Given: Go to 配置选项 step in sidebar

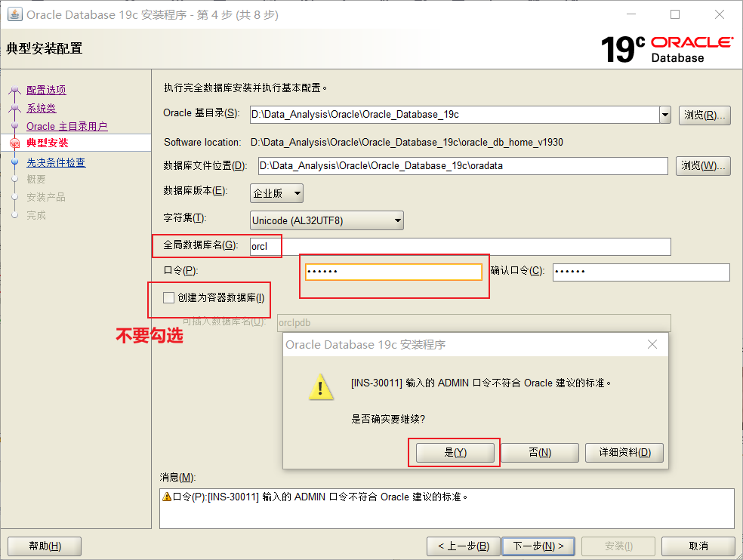Looking at the screenshot, I should pyautogui.click(x=47, y=90).
